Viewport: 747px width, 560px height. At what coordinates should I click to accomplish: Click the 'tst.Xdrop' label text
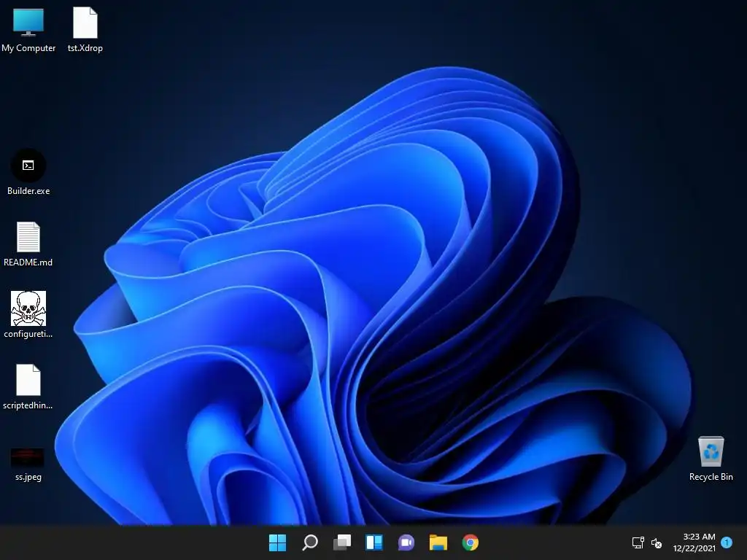click(x=85, y=48)
